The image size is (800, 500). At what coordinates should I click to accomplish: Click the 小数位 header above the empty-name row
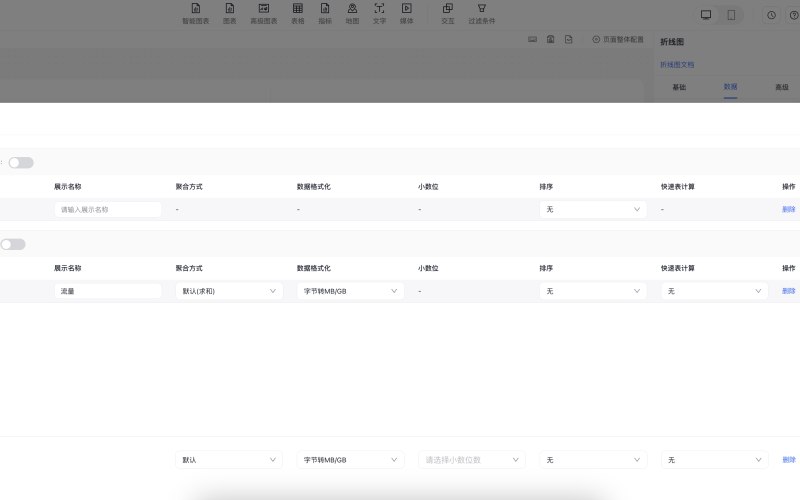click(428, 186)
